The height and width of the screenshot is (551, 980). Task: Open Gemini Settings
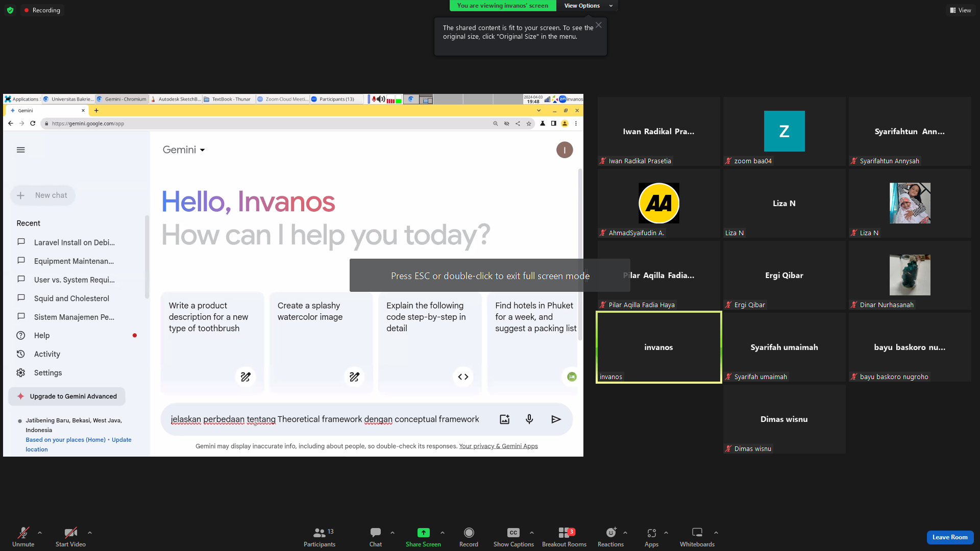(48, 373)
